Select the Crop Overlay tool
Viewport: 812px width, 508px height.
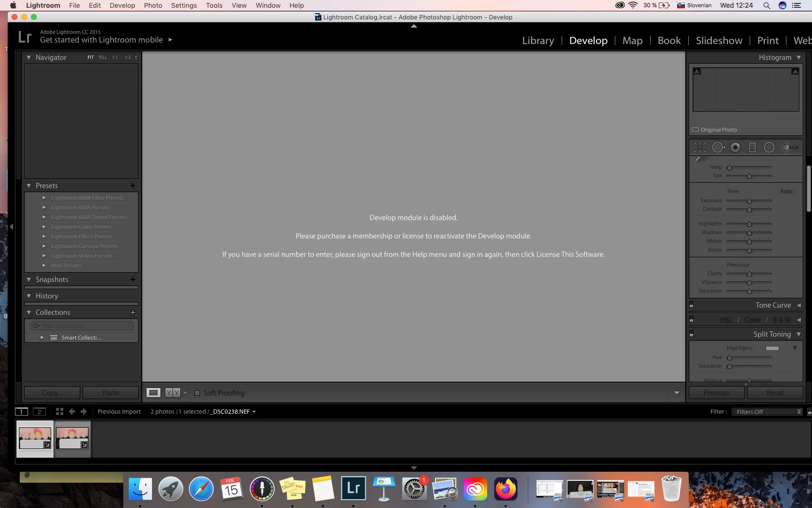(x=700, y=148)
